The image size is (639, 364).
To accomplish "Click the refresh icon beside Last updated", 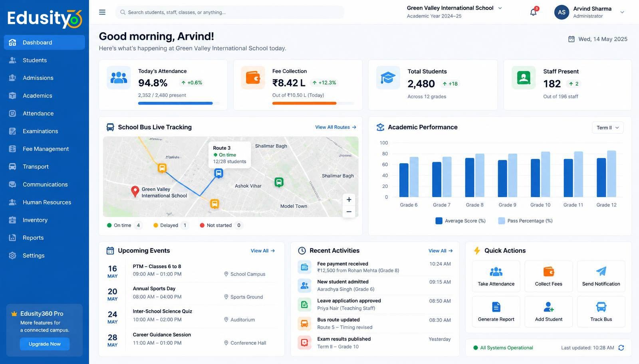I will pyautogui.click(x=621, y=348).
